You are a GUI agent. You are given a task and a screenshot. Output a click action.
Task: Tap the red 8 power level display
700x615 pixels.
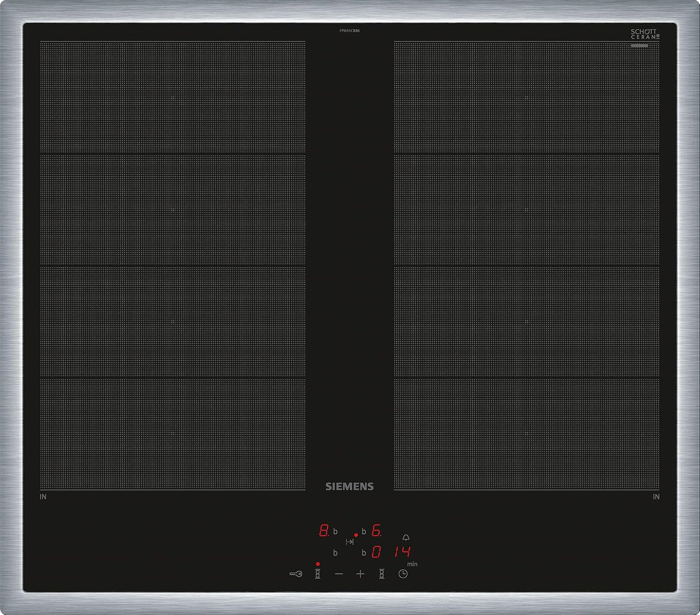coord(324,531)
